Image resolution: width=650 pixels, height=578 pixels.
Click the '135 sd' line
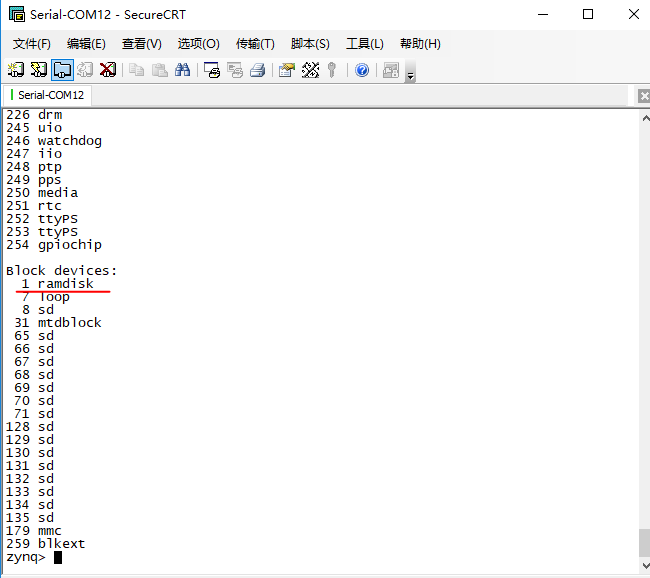click(30, 517)
